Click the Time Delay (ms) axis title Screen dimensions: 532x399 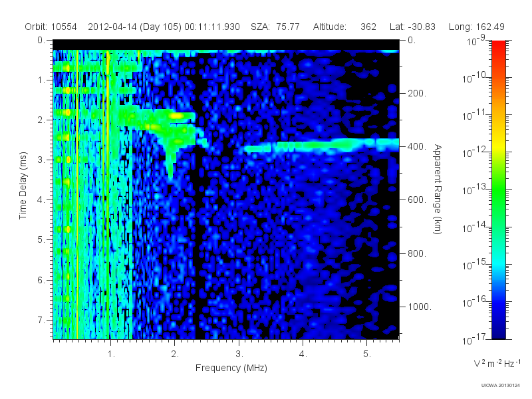click(x=23, y=186)
